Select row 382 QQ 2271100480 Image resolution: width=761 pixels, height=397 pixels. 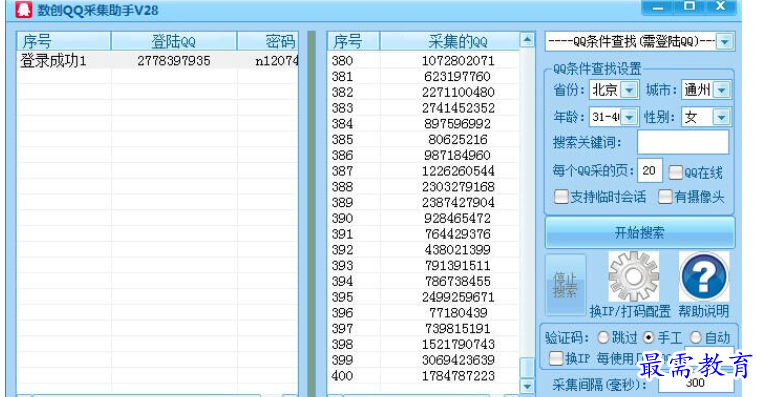coord(423,92)
